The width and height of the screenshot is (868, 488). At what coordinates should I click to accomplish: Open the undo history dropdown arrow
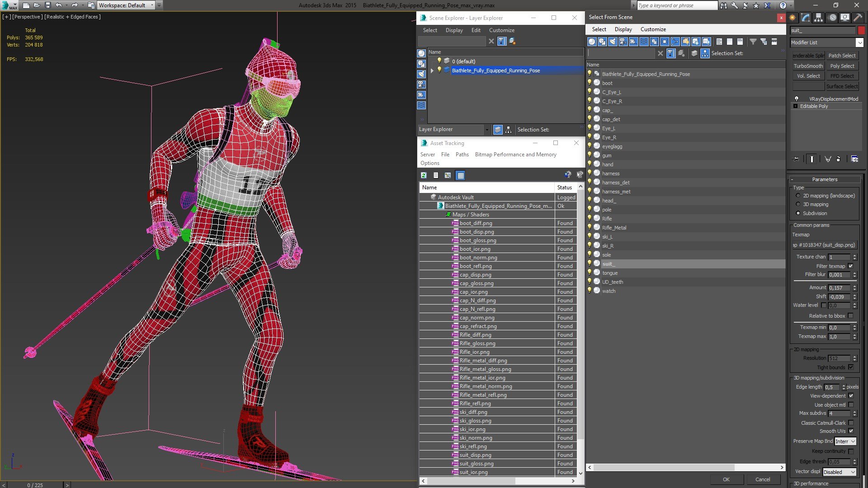(66, 5)
